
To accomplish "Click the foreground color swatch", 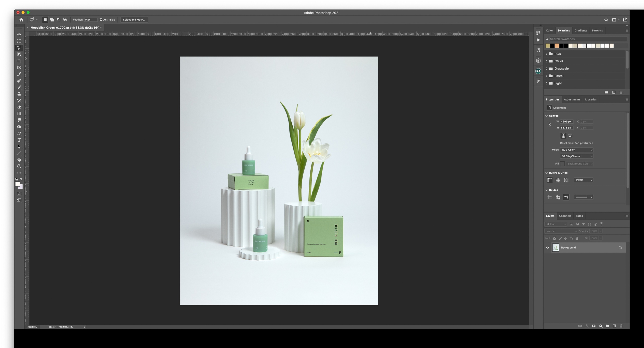I will 17,184.
